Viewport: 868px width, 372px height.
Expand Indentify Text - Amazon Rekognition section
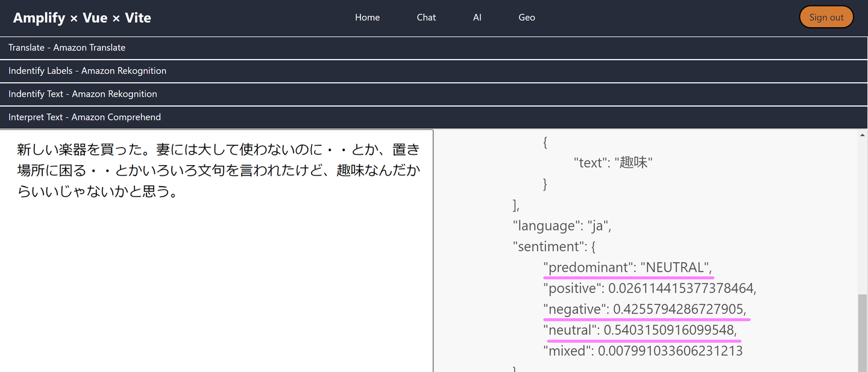click(83, 94)
